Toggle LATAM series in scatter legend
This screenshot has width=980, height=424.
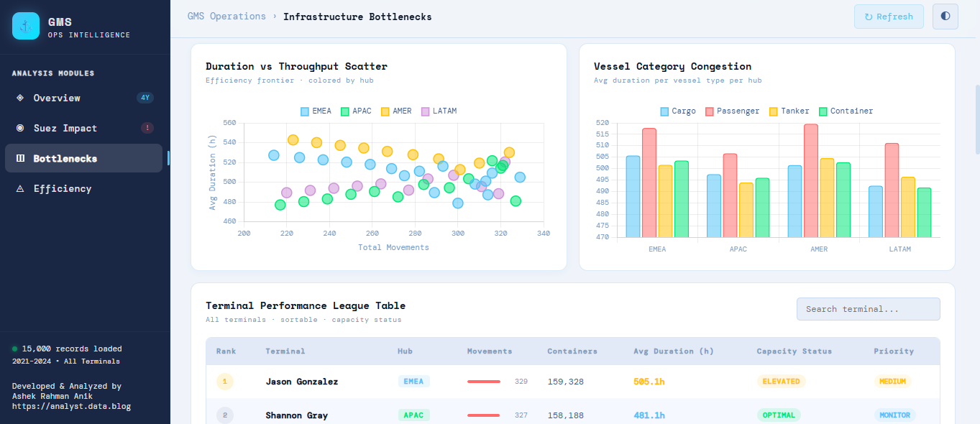click(x=438, y=111)
